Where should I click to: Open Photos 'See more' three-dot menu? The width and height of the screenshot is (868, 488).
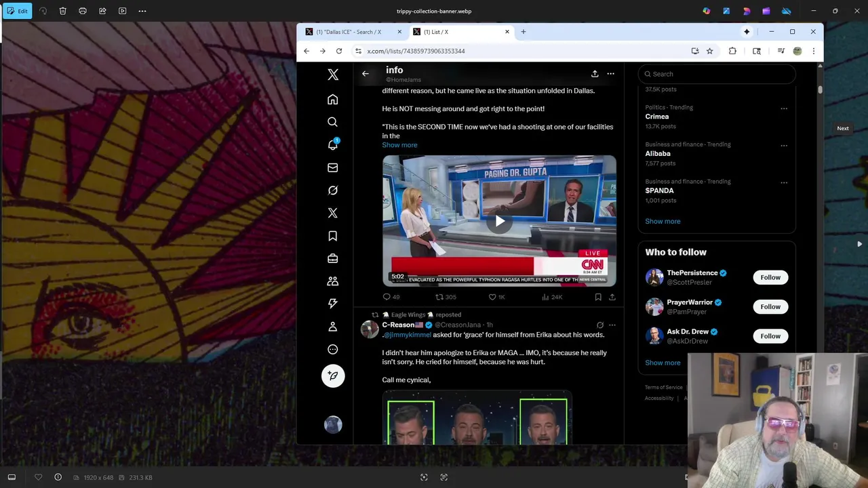click(142, 11)
